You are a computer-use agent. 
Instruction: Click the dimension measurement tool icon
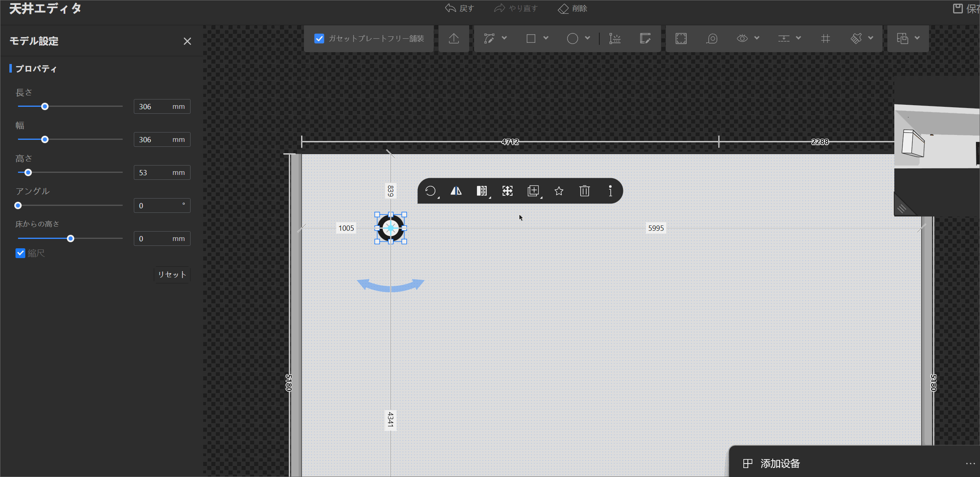615,39
